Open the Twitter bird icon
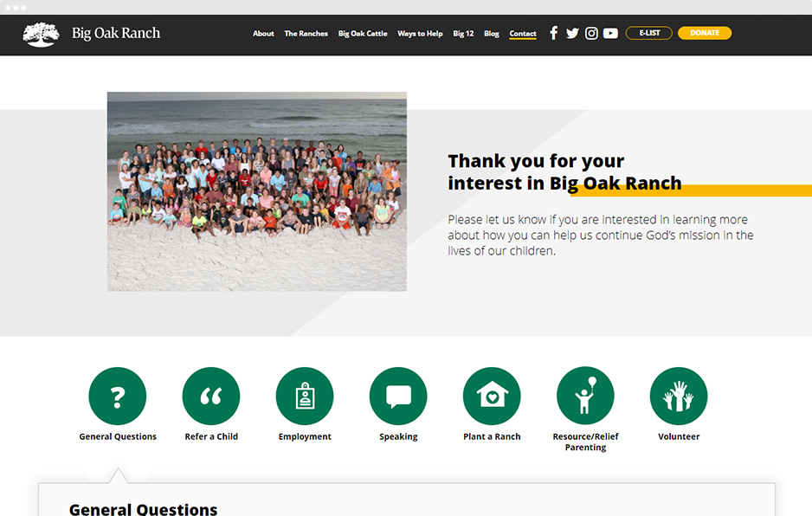The image size is (812, 516). click(x=572, y=33)
